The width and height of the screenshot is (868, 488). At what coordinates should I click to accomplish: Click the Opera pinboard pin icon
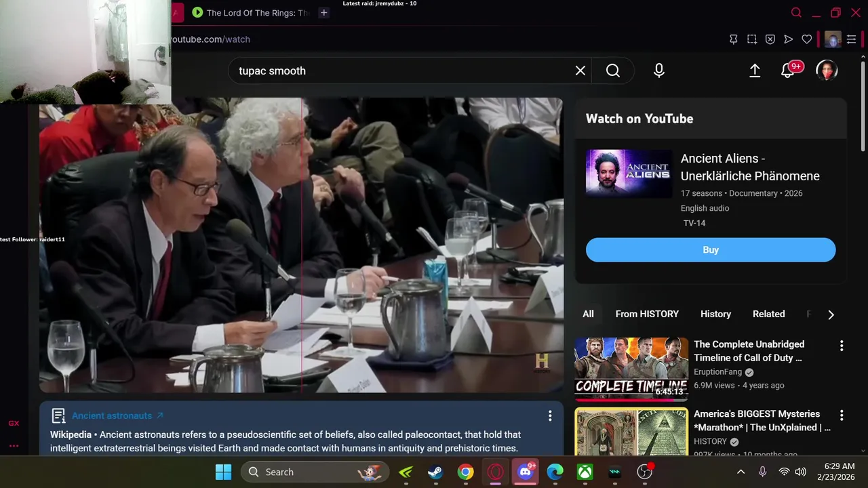click(x=734, y=39)
